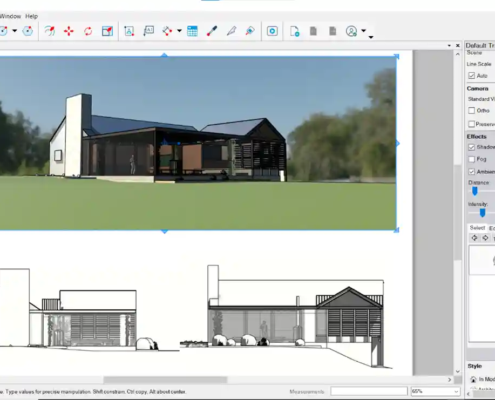Click the Add Page icon
The height and width of the screenshot is (400, 495).
coord(294,31)
